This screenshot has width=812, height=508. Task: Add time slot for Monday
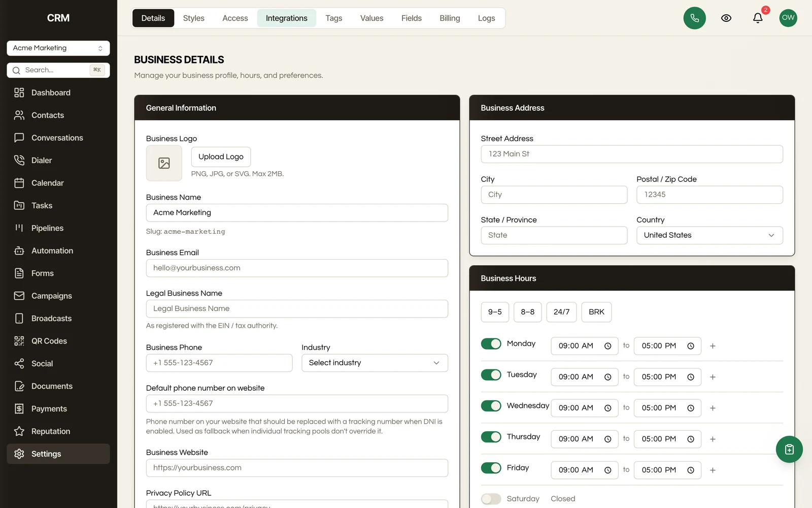pyautogui.click(x=713, y=346)
